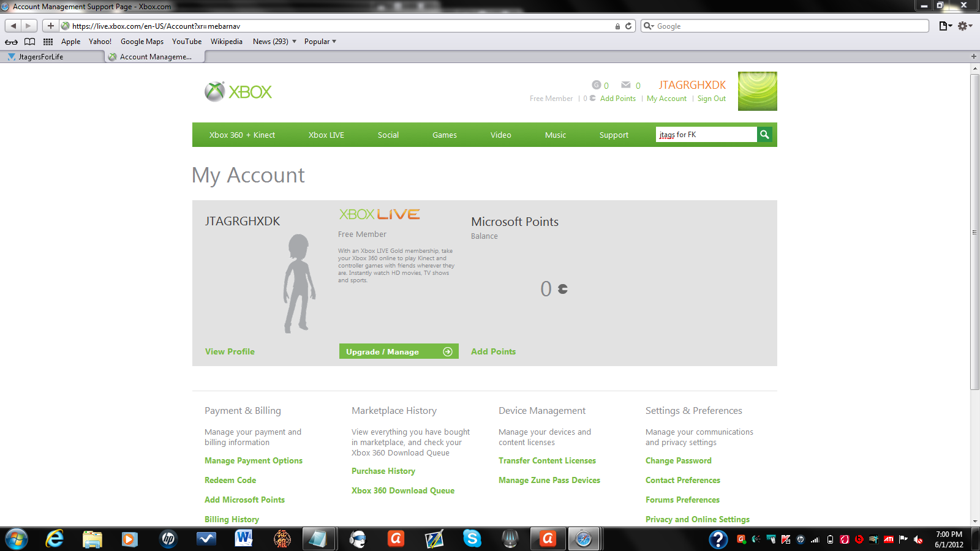Expand the Popular bookmarks dropdown

point(320,42)
